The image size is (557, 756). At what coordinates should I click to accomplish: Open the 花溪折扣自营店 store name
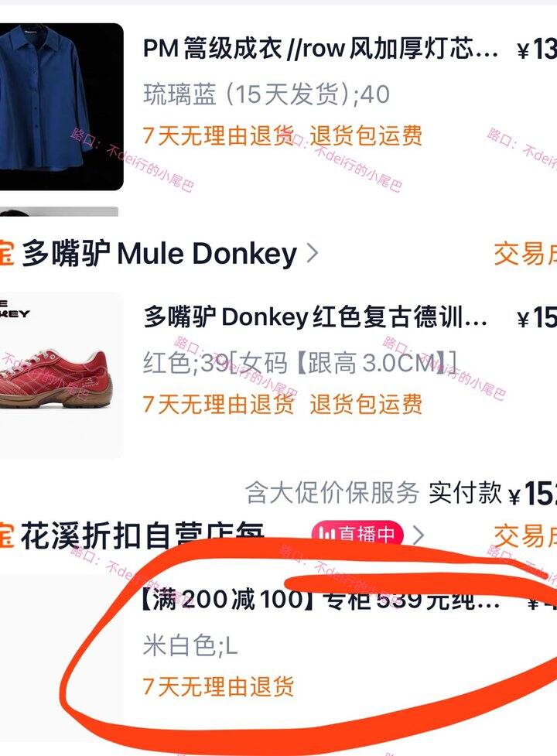coord(142,535)
